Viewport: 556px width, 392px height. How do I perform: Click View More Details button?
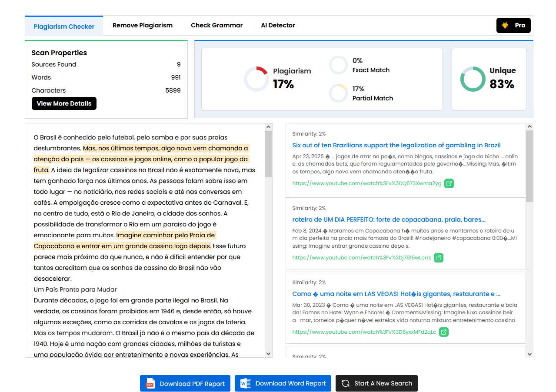(64, 103)
